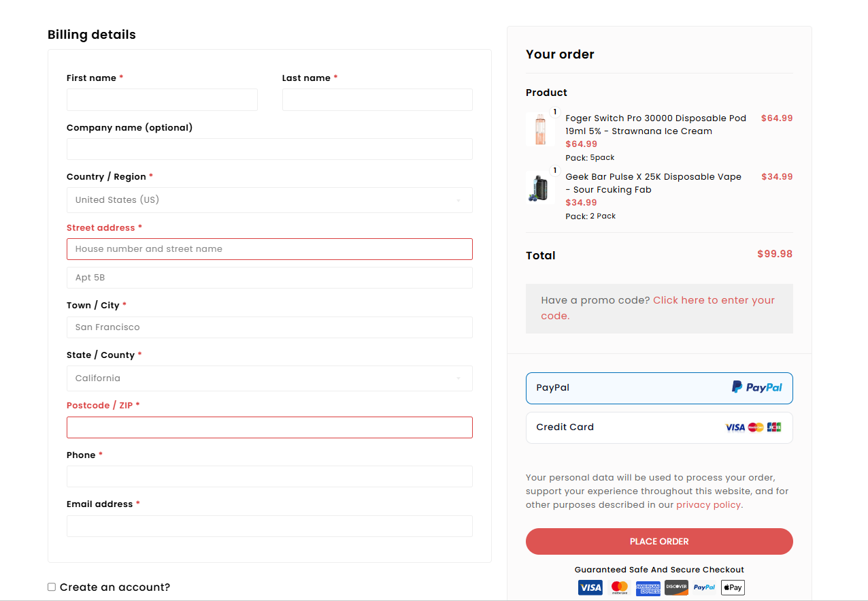The width and height of the screenshot is (868, 601).
Task: Select Credit Card as payment method
Action: tap(659, 427)
